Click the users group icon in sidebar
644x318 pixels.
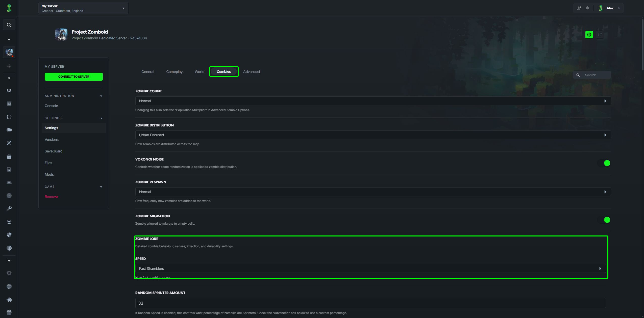(x=9, y=222)
